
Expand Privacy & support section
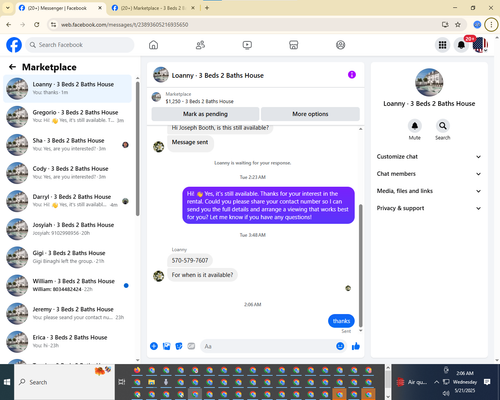pos(429,208)
